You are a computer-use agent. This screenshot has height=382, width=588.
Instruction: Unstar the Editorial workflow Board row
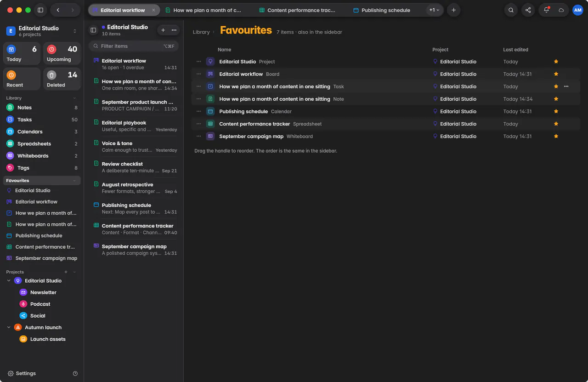tap(556, 74)
